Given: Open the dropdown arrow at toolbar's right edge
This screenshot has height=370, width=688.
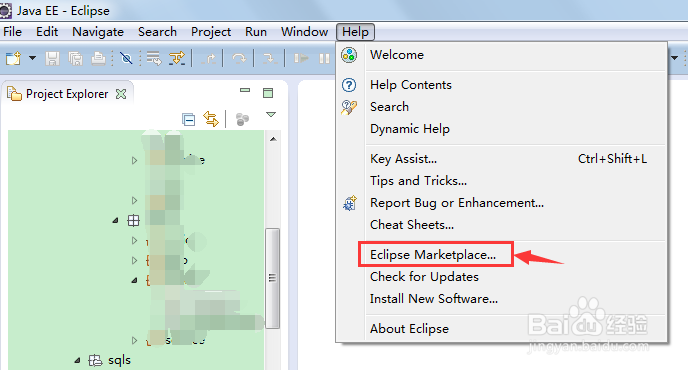Looking at the screenshot, I should coord(674,58).
